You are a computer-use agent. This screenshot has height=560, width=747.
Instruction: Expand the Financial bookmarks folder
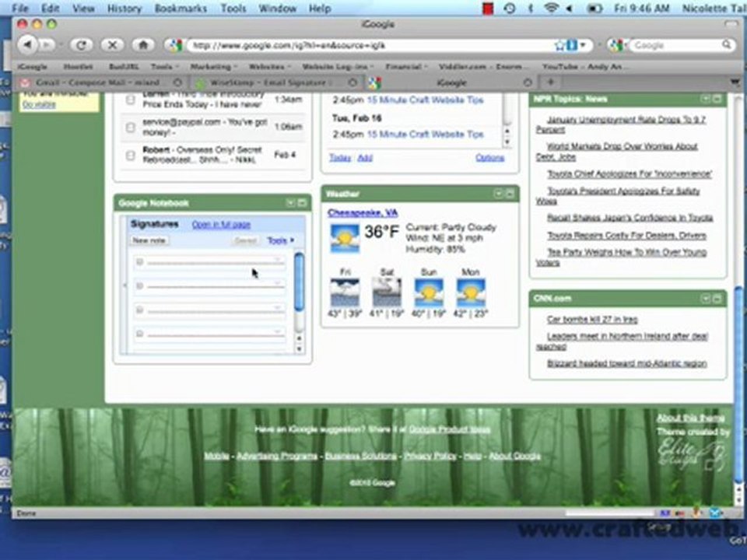[x=406, y=67]
